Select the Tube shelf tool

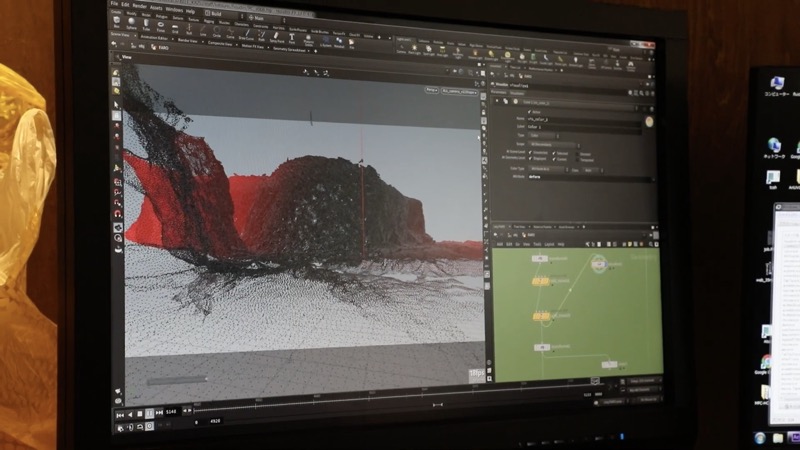pyautogui.click(x=146, y=25)
